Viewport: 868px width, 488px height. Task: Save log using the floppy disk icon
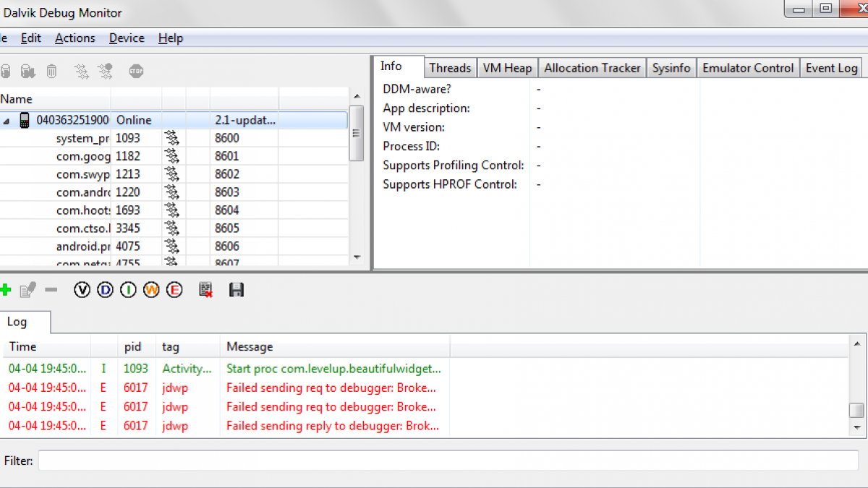[x=236, y=290]
